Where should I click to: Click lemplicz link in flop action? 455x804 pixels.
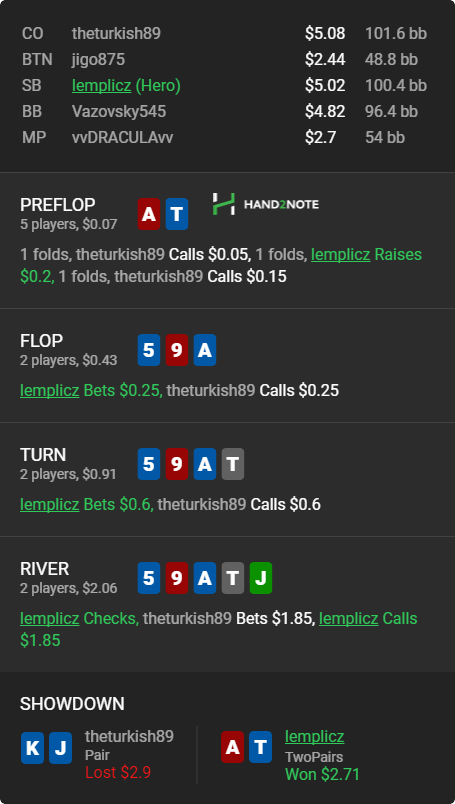(50, 391)
